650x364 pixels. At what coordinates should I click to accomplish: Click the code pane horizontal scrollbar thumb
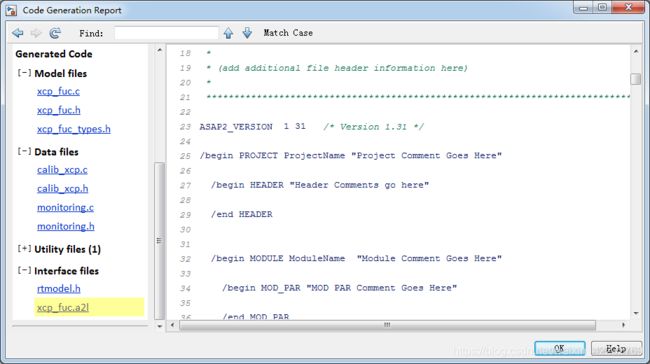[x=387, y=325]
